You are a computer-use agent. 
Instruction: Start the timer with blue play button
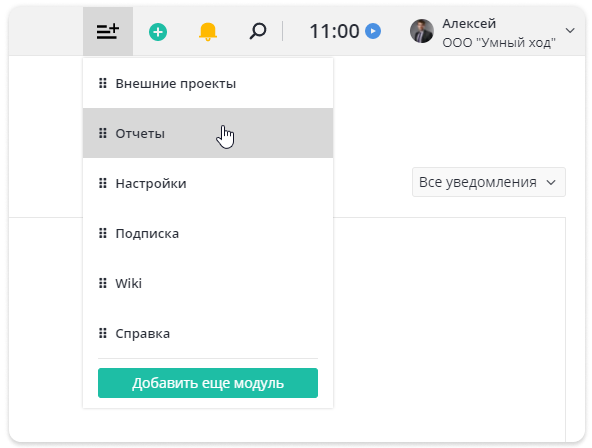[x=373, y=31]
